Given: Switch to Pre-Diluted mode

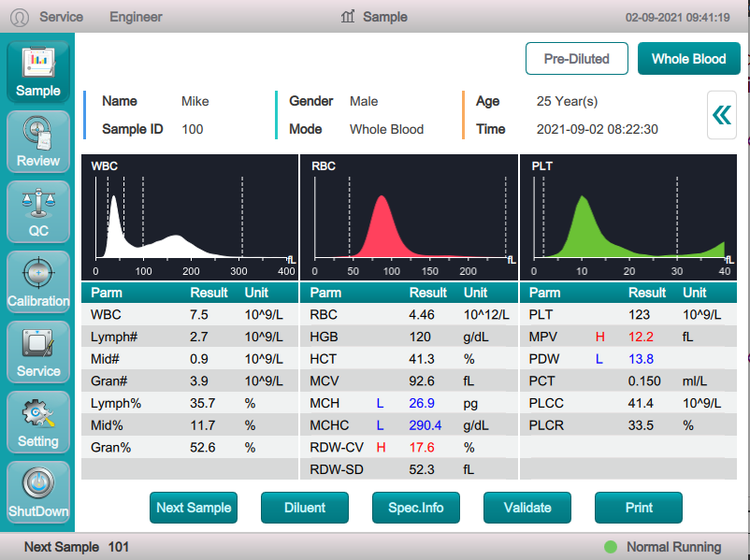Looking at the screenshot, I should [x=576, y=59].
